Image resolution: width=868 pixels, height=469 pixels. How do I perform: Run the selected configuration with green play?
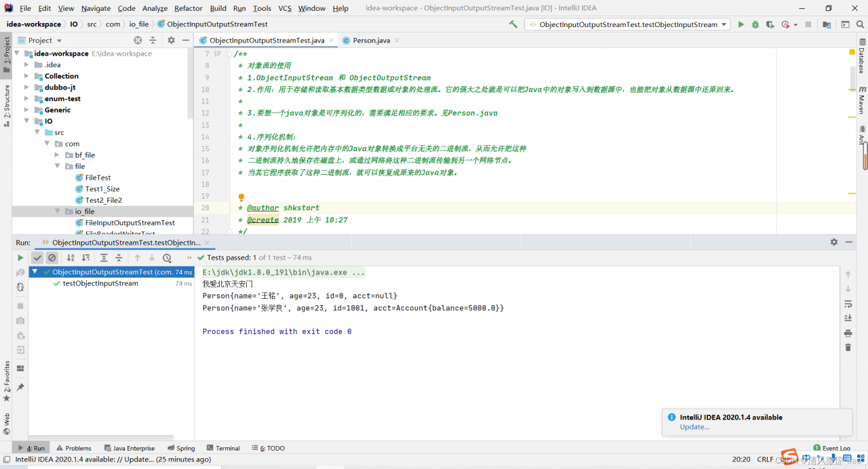(741, 24)
